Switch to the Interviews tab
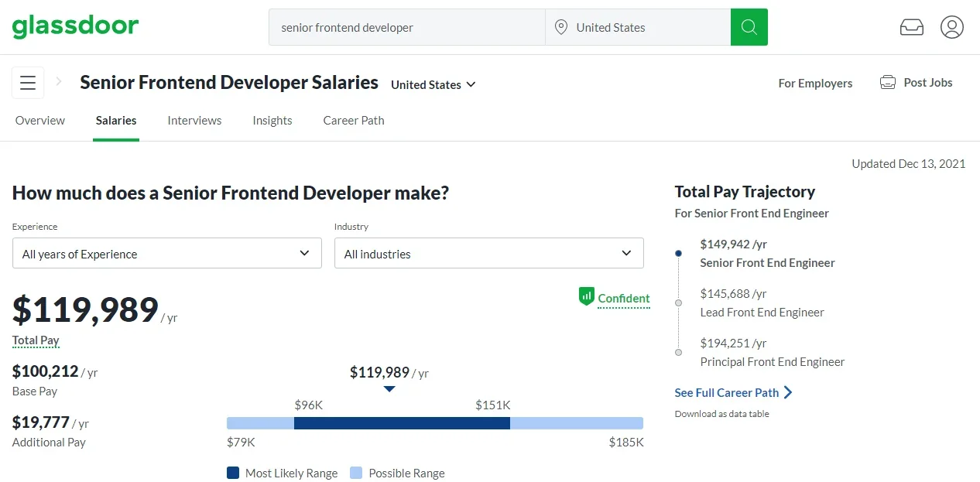The width and height of the screenshot is (980, 482). pyautogui.click(x=194, y=121)
